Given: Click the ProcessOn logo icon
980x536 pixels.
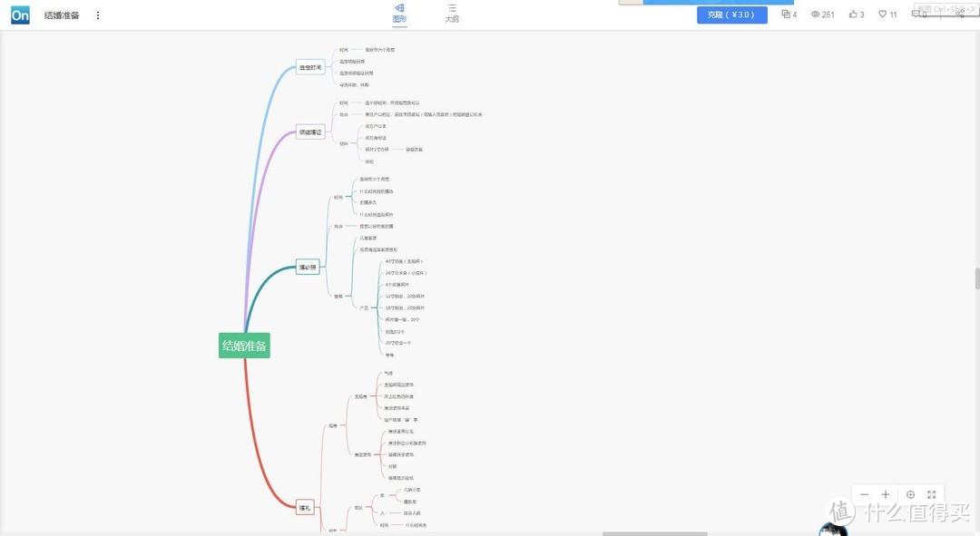Looking at the screenshot, I should pos(20,15).
